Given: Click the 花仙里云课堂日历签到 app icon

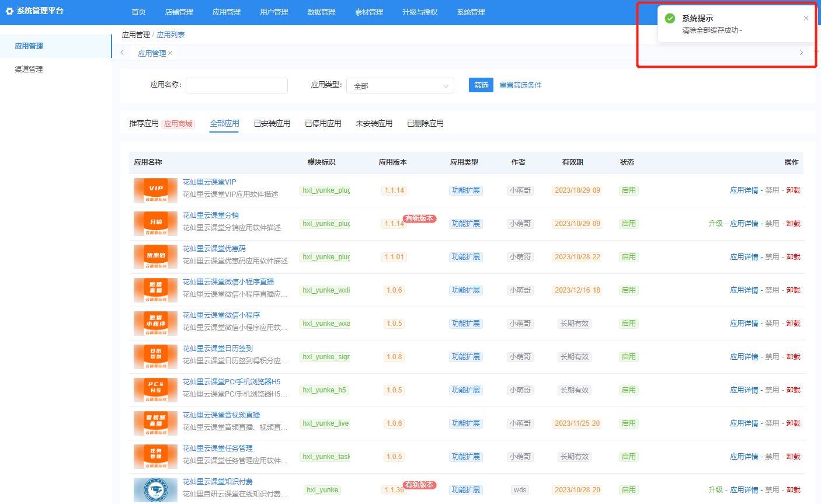Looking at the screenshot, I should tap(155, 357).
